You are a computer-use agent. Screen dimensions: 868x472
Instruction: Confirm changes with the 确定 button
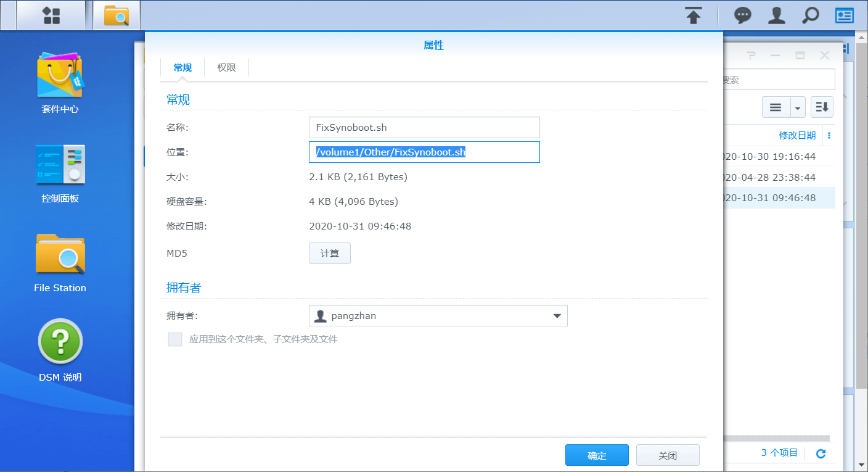(x=596, y=455)
